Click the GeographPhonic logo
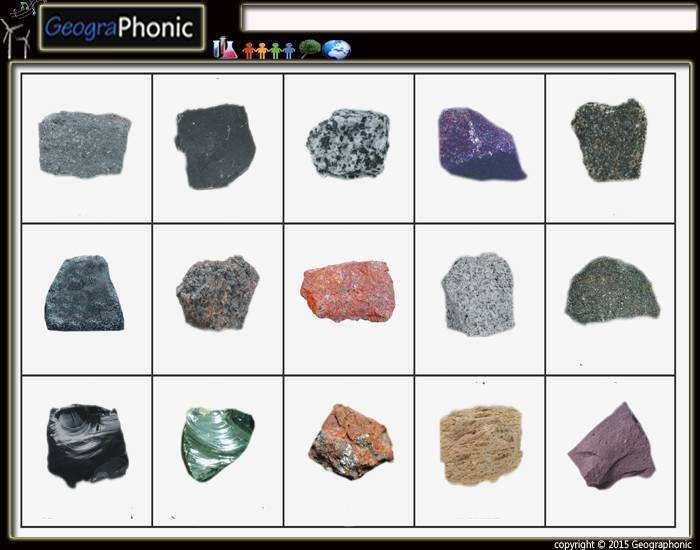 pos(122,27)
